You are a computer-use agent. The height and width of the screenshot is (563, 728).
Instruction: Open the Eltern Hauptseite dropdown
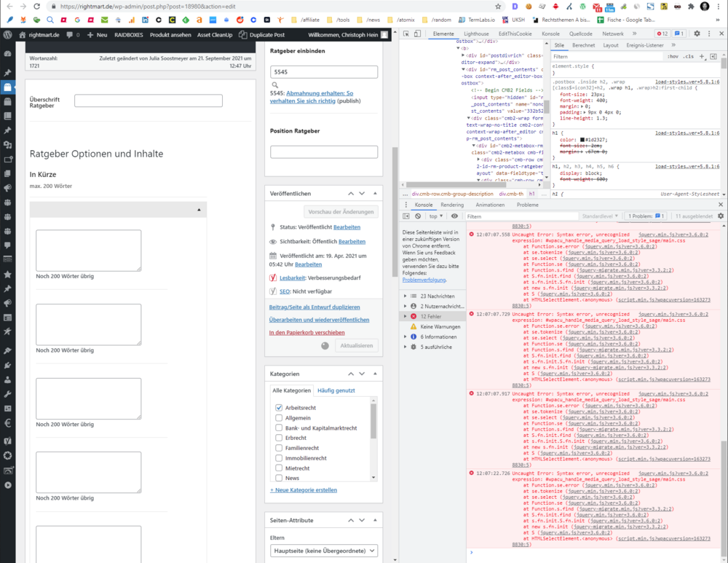click(324, 551)
